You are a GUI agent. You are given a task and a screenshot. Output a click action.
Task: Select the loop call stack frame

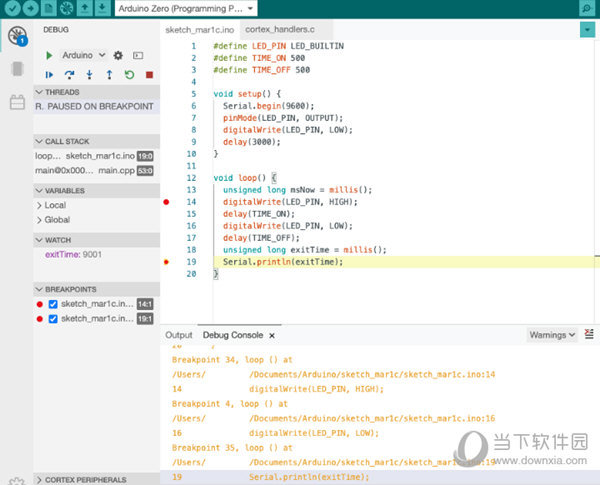(95, 156)
